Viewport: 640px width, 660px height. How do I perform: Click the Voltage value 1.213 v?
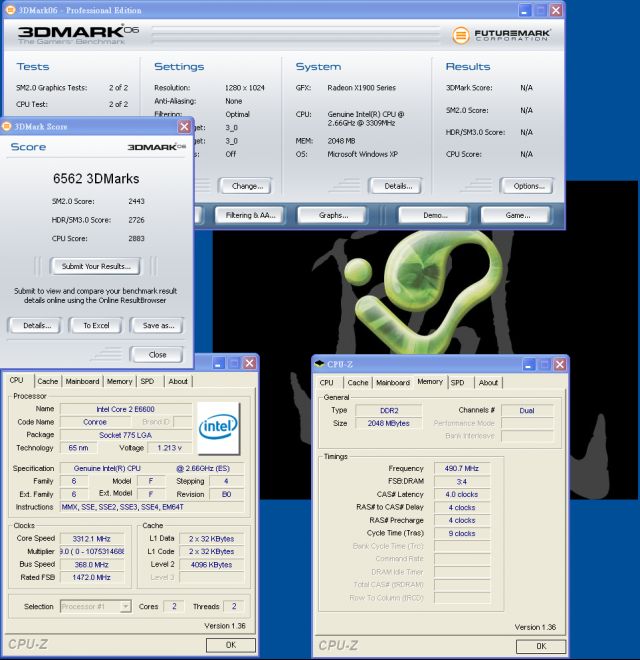pos(170,448)
